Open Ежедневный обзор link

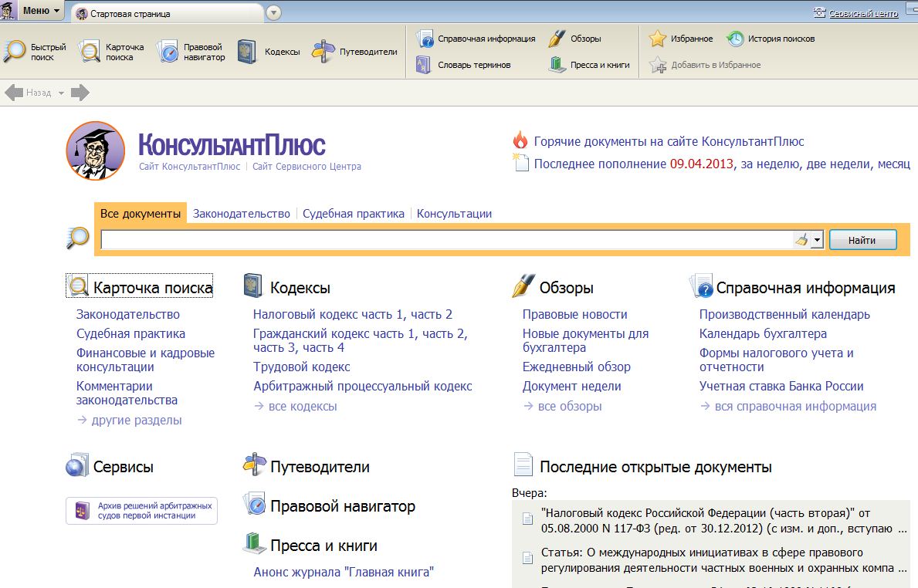tap(577, 367)
